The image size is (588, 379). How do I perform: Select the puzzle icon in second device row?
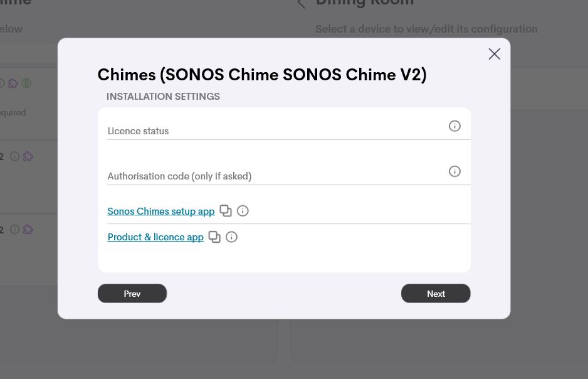(x=28, y=156)
